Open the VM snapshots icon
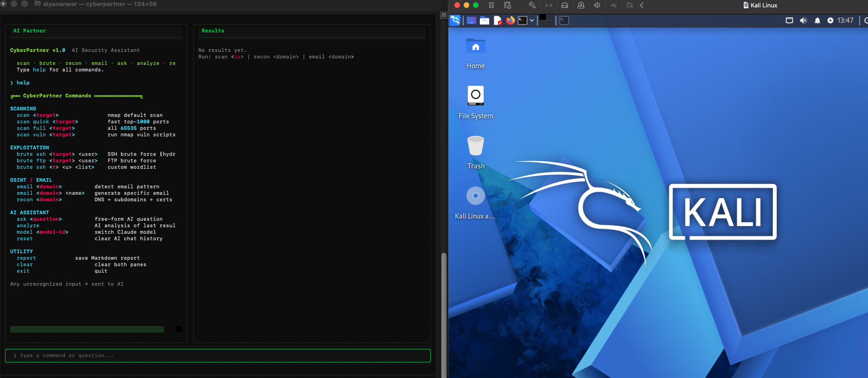 [507, 6]
